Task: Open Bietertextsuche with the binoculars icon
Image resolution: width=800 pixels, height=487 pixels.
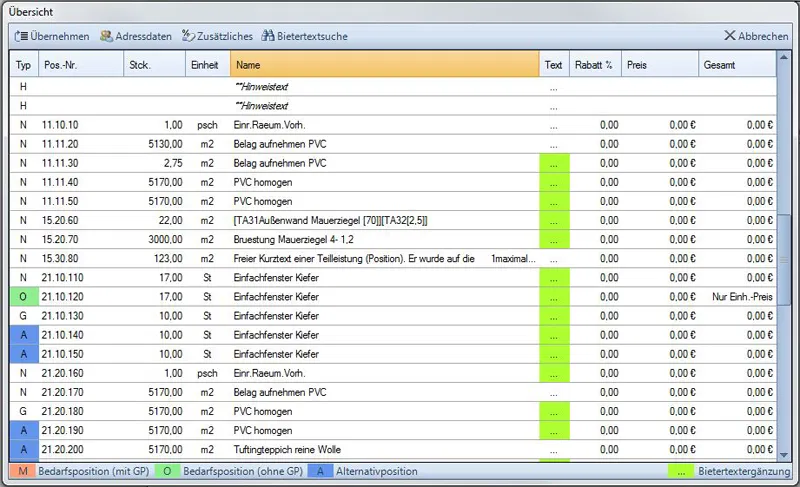Action: [268, 36]
